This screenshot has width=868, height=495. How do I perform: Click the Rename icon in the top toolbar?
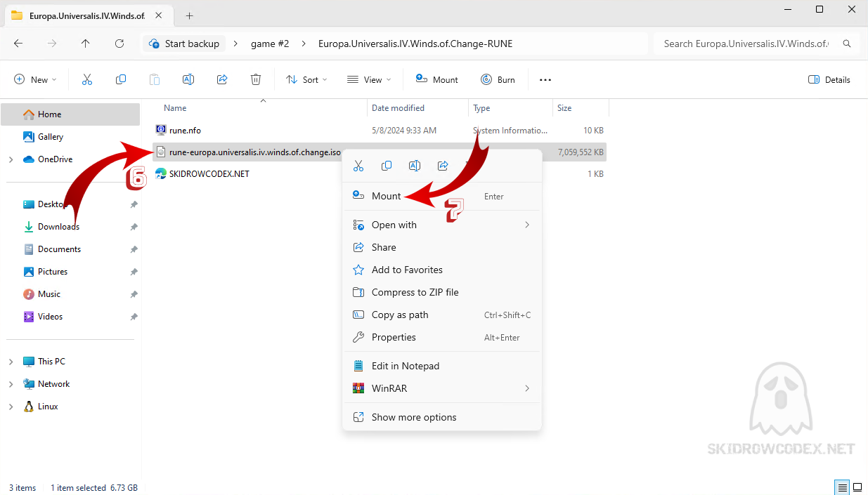click(x=188, y=80)
